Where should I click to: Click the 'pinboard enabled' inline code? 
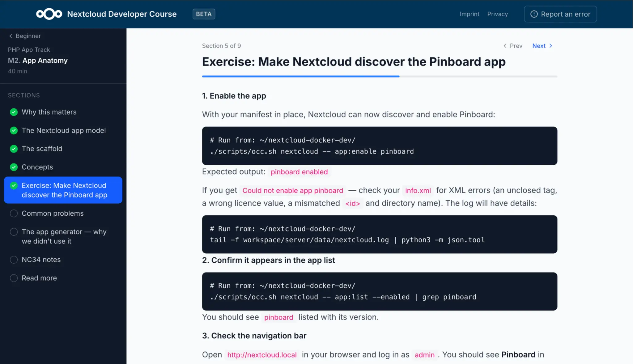[299, 172]
